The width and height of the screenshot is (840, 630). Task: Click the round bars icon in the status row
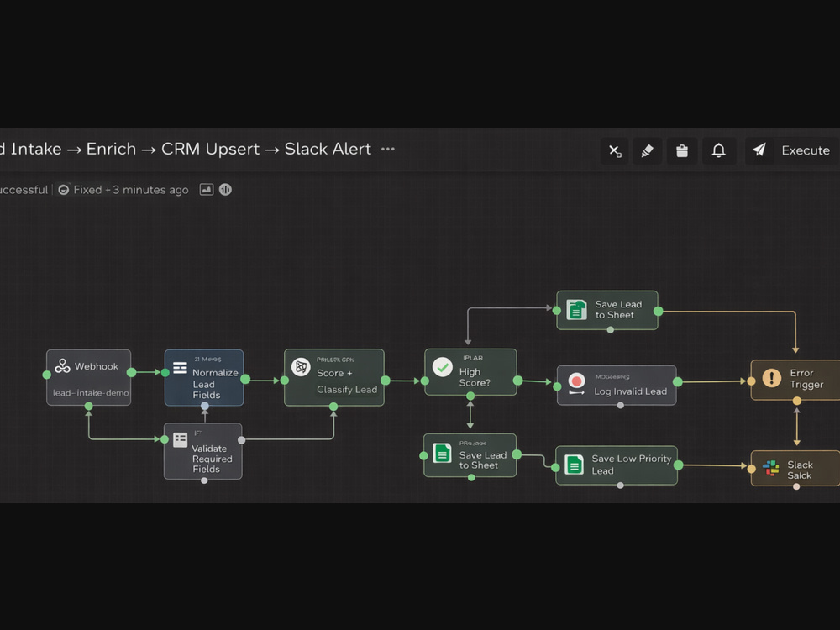225,190
